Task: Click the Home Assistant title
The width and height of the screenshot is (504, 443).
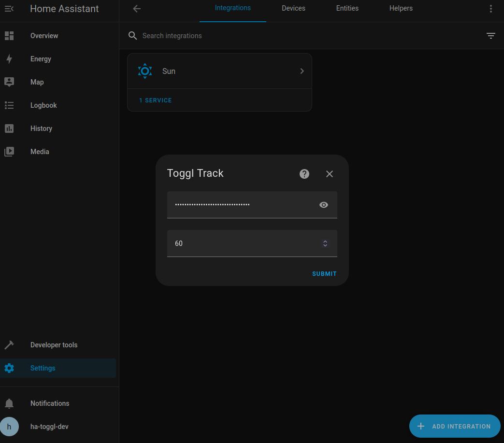Action: pos(64,9)
